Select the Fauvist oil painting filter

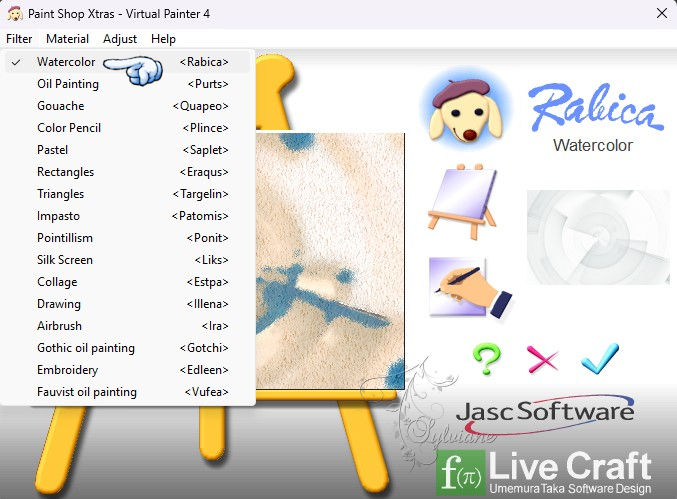[x=128, y=392]
